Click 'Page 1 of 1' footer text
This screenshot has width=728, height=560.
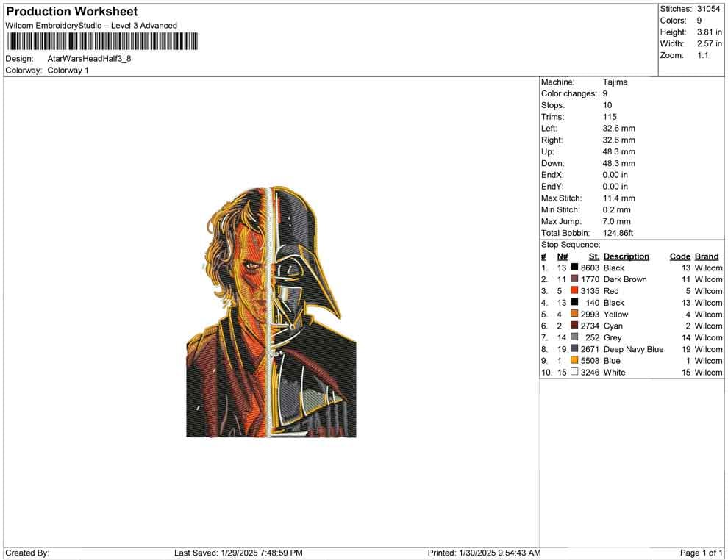tap(701, 553)
